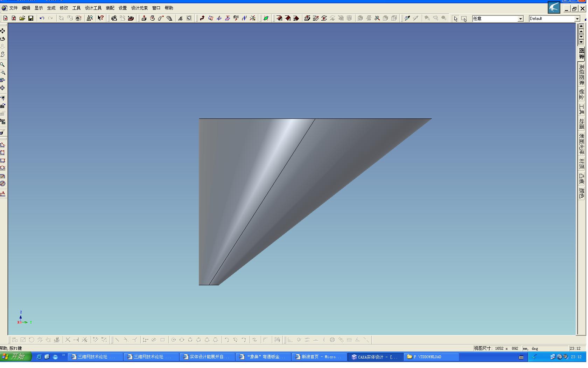The height and width of the screenshot is (368, 588).
Task: Click the 3D text 'A' tool icon
Action: (180, 18)
